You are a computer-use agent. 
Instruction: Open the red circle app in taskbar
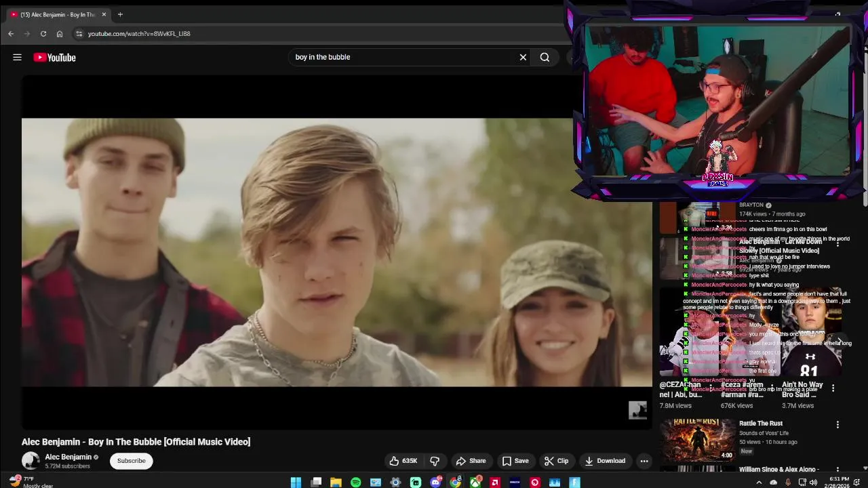(535, 482)
